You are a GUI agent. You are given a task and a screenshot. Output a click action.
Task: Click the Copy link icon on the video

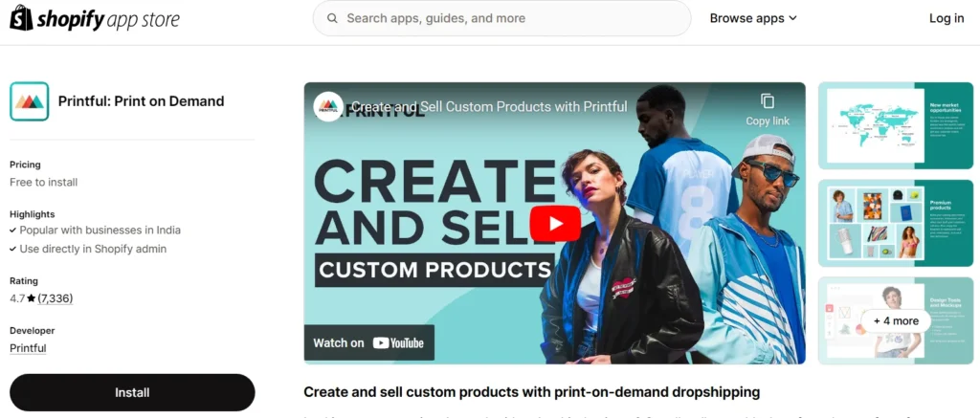point(768,101)
